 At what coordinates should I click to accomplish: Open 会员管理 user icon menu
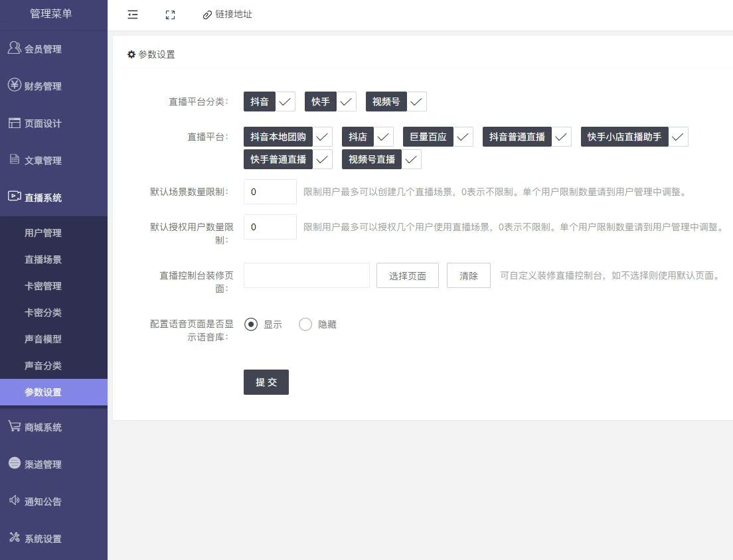tap(15, 48)
